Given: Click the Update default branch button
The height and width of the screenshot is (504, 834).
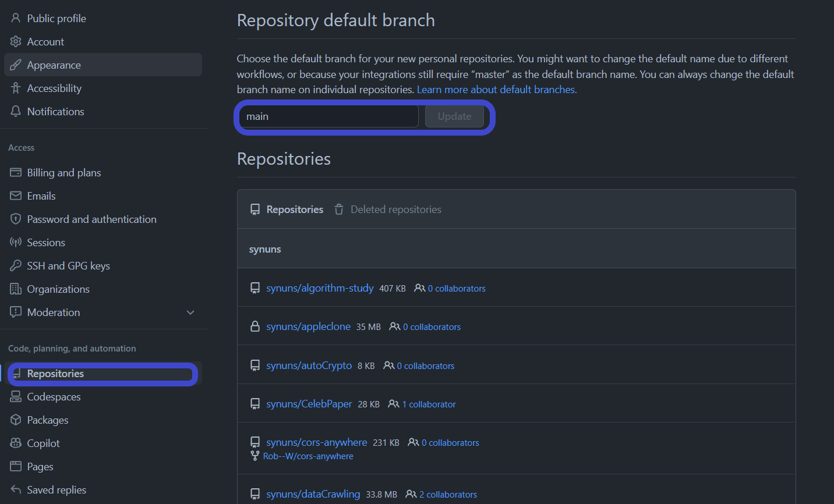Looking at the screenshot, I should point(454,116).
